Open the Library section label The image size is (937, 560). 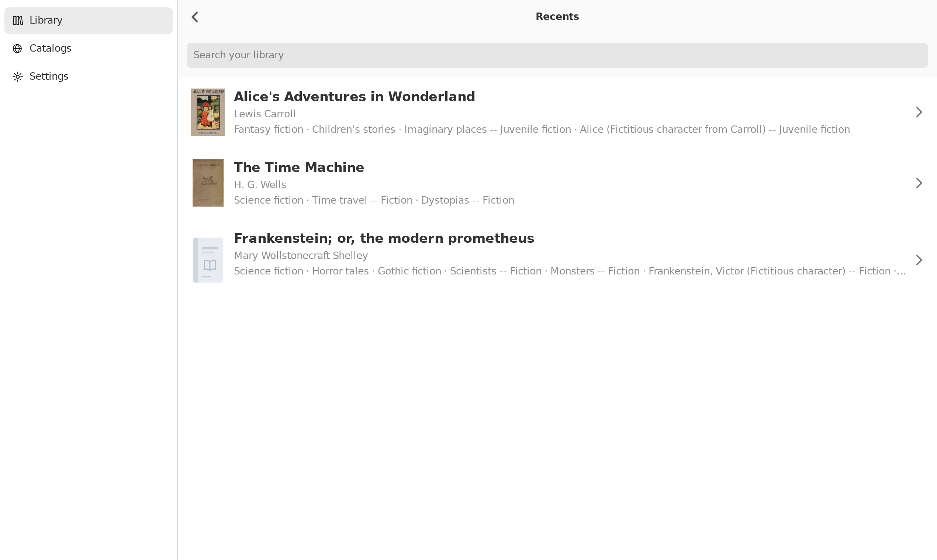[46, 20]
